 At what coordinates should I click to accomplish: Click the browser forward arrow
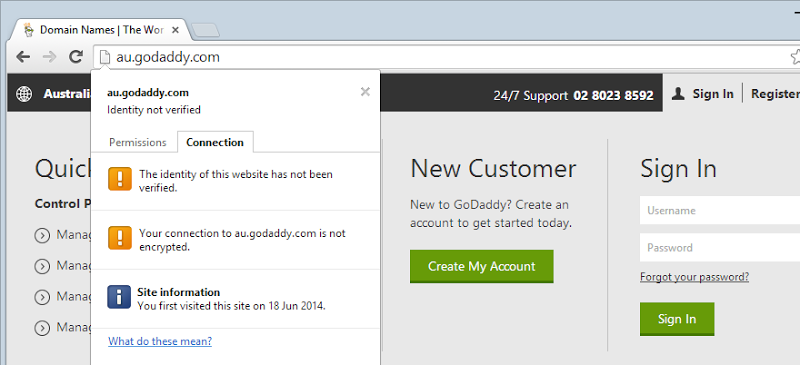pos(49,57)
